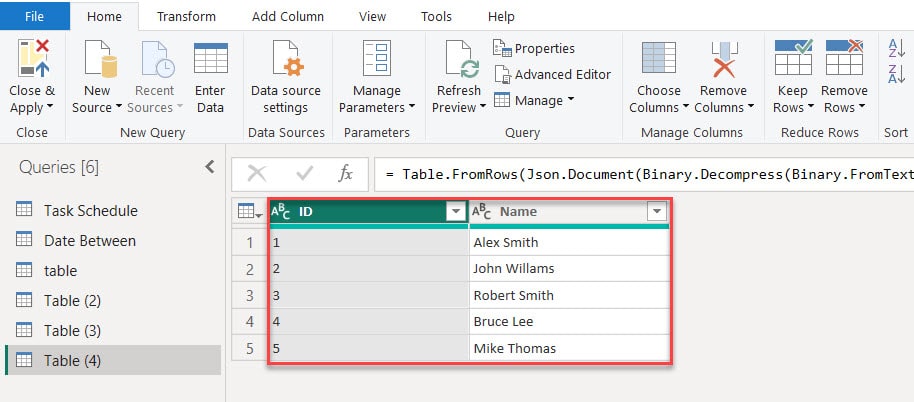
Task: Open the Help tab
Action: (x=501, y=16)
